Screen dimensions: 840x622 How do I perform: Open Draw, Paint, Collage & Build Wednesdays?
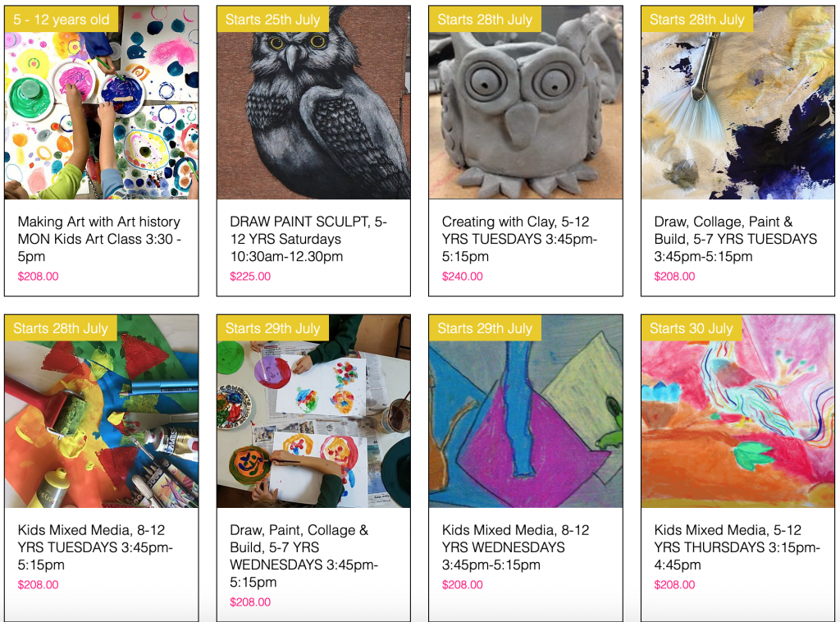click(304, 556)
